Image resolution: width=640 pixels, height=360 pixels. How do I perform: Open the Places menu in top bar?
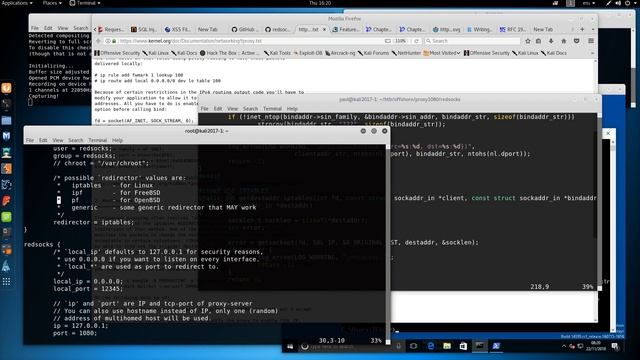[52, 3]
